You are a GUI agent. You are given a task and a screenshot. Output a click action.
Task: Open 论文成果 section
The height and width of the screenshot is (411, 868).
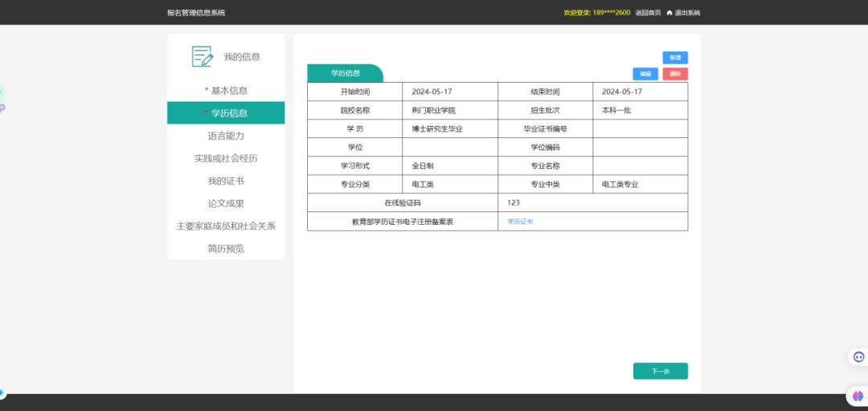pyautogui.click(x=226, y=204)
